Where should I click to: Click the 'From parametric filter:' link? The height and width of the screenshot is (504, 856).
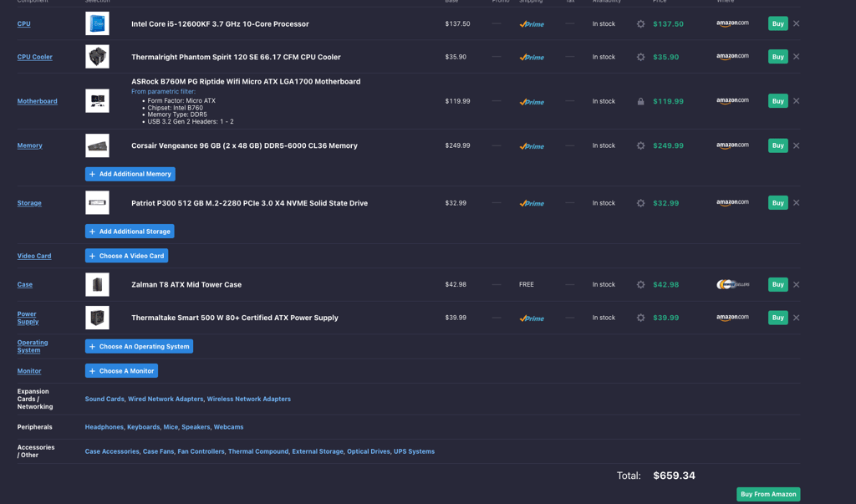[163, 92]
